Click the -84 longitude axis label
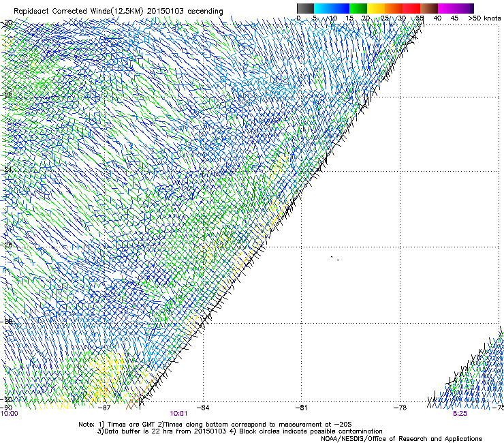This screenshot has width=504, height=443. tap(203, 408)
